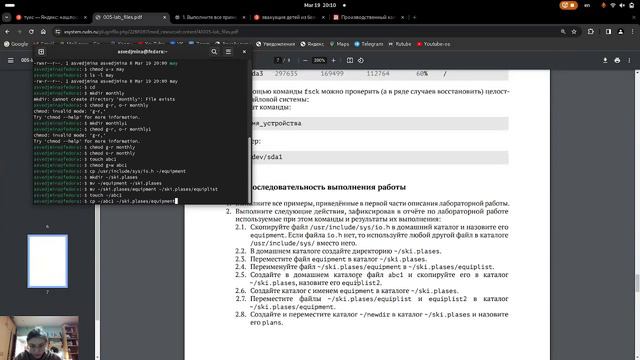This screenshot has width=640, height=360.
Task: Open PDF viewer more actions menu
Action: point(629,60)
